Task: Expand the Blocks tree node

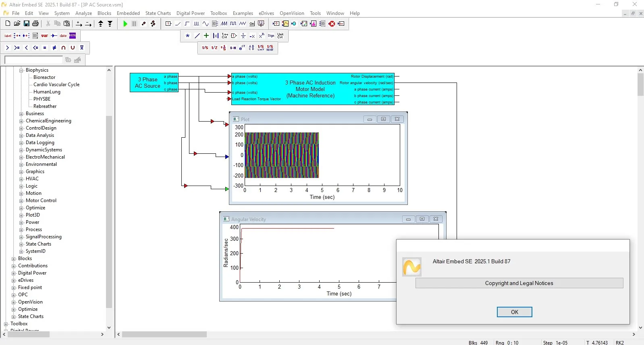Action: click(x=14, y=259)
